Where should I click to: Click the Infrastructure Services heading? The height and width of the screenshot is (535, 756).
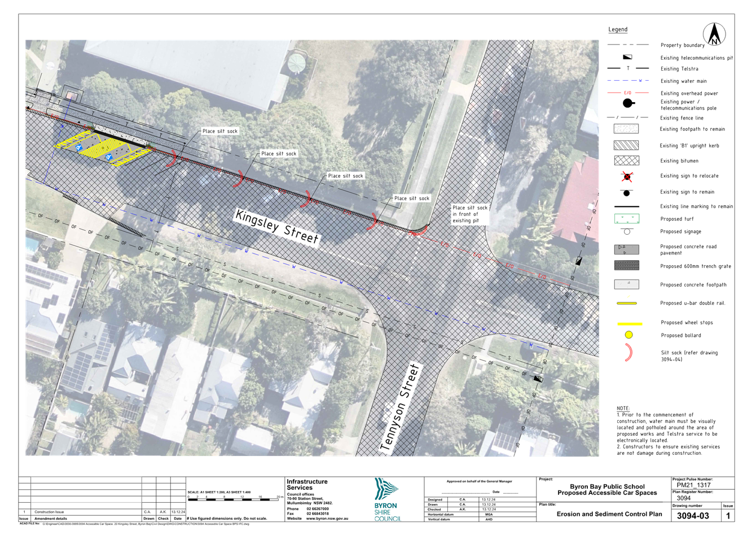(x=306, y=484)
